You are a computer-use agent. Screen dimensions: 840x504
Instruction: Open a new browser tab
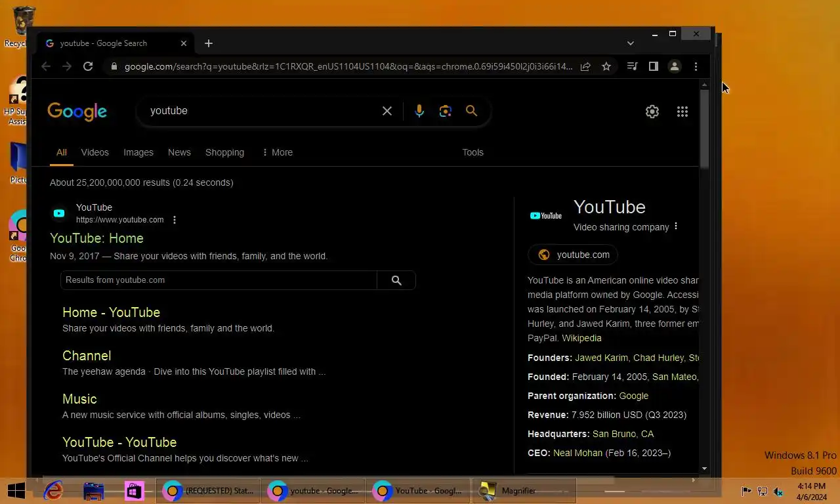point(209,43)
